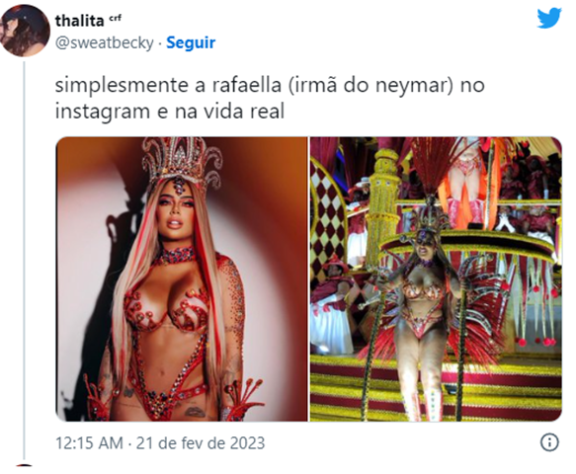Click the jeweled crown in the left photo
Viewport: 576px width, 474px height.
coord(182,162)
